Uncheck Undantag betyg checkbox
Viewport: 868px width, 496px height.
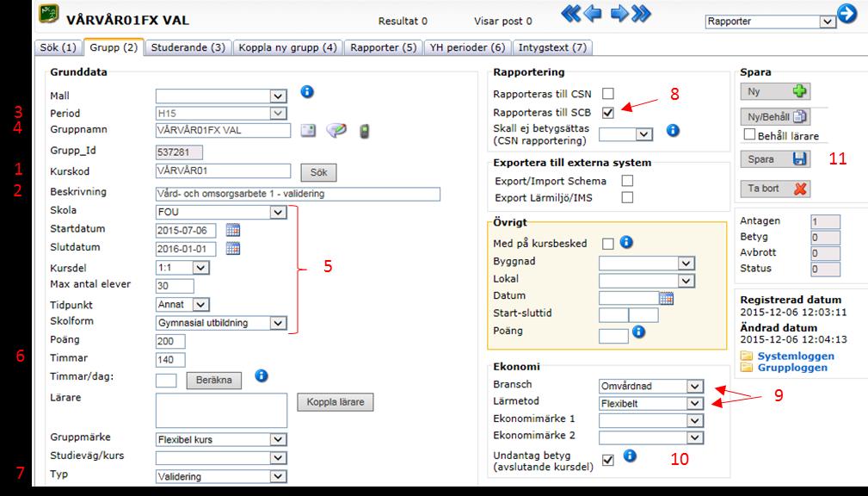(608, 460)
